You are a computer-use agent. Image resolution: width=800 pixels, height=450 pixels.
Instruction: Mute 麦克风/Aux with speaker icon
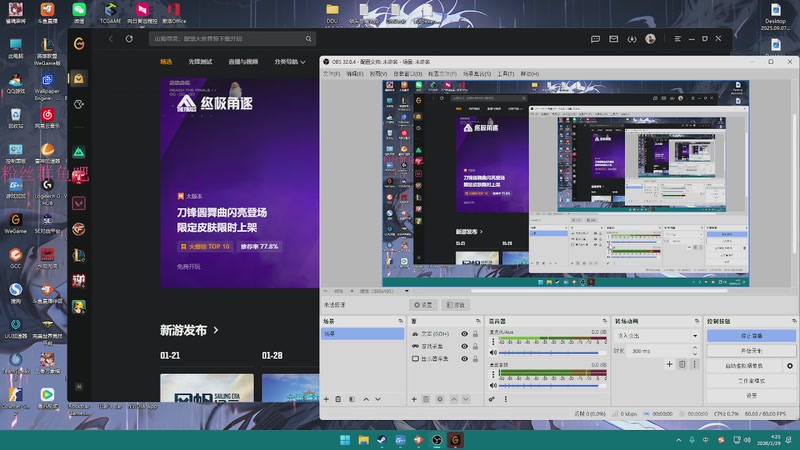(493, 353)
